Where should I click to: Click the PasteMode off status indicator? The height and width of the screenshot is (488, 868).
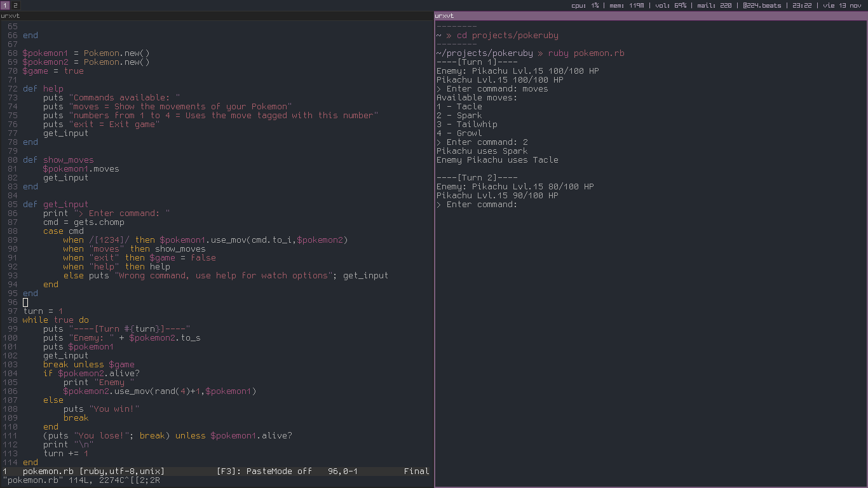(x=264, y=471)
